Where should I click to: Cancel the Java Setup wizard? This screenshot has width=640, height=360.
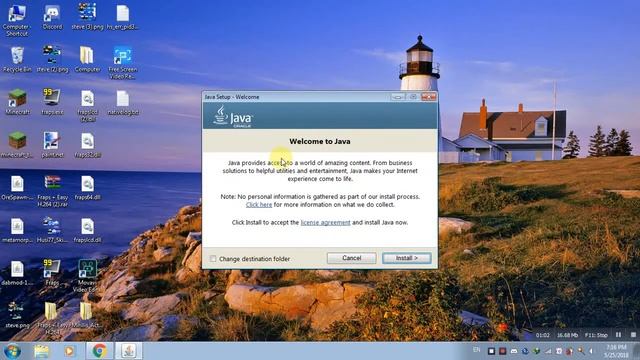(x=351, y=258)
